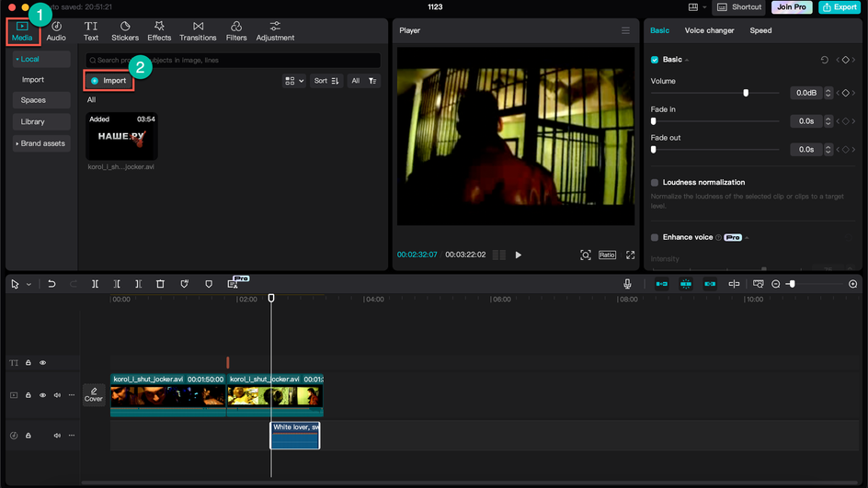
Task: Open the grid view dropdown
Action: point(294,81)
